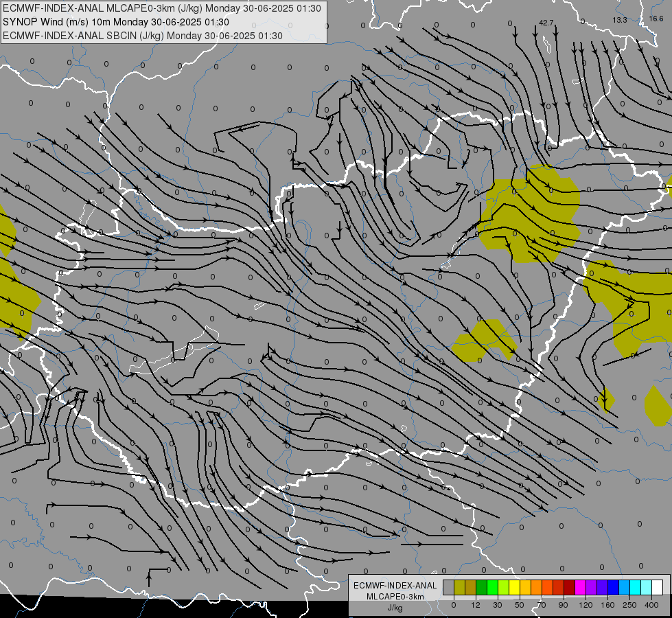This screenshot has width=672, height=618.
Task: Pick the dark gold swatch before 12
Action: pos(471,587)
